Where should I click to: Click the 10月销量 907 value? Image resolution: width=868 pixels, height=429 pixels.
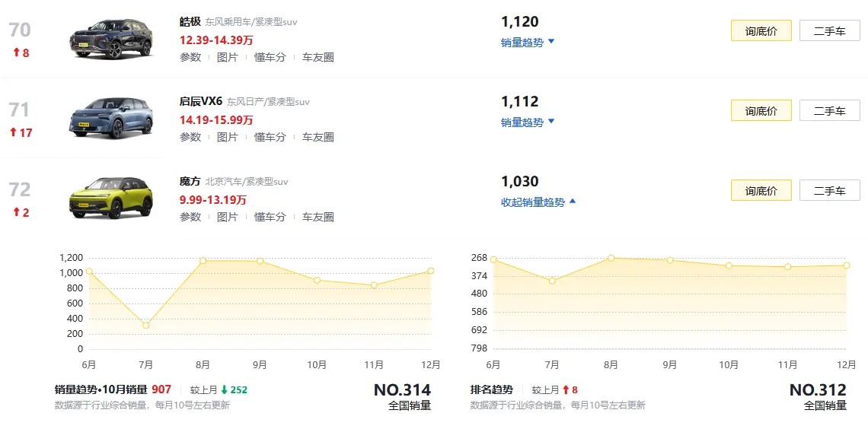(x=161, y=389)
